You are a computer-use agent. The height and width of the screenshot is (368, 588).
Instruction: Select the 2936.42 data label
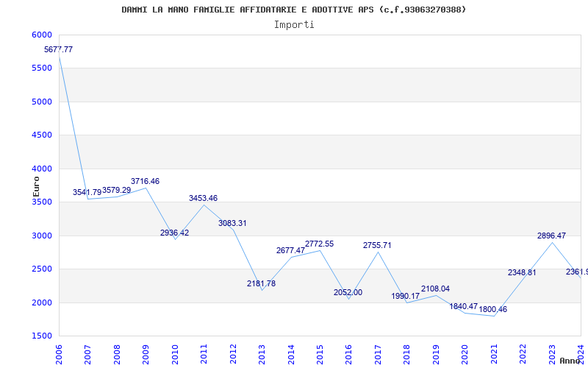pos(175,233)
